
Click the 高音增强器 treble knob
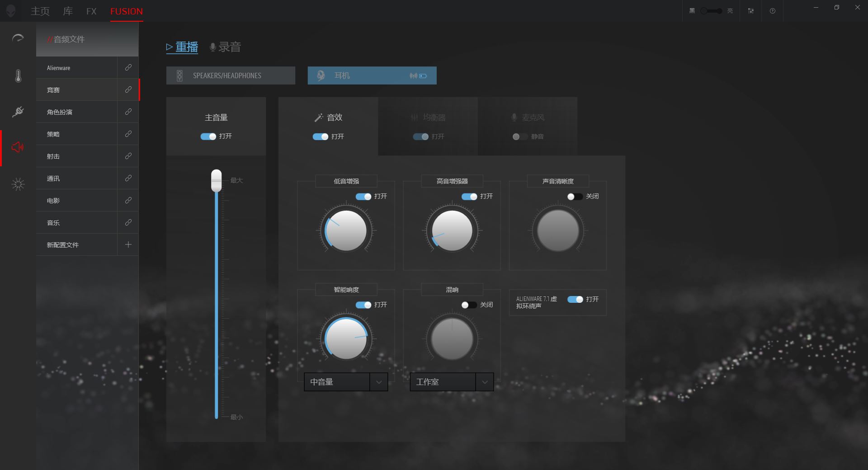tap(452, 230)
